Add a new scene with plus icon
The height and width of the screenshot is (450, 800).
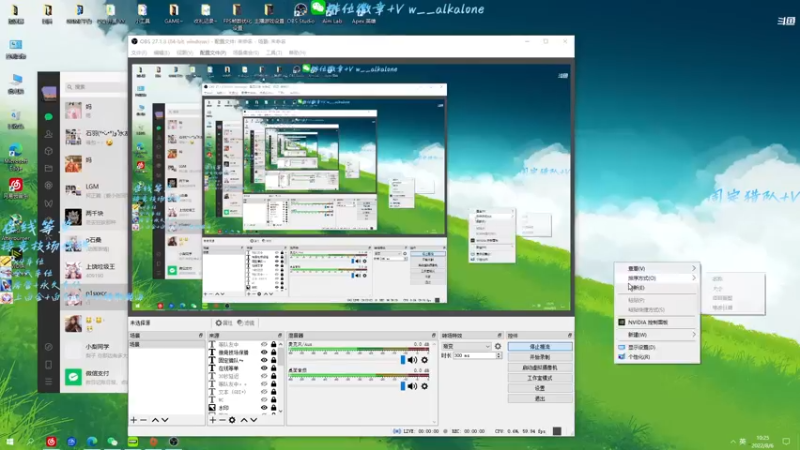pyautogui.click(x=134, y=420)
